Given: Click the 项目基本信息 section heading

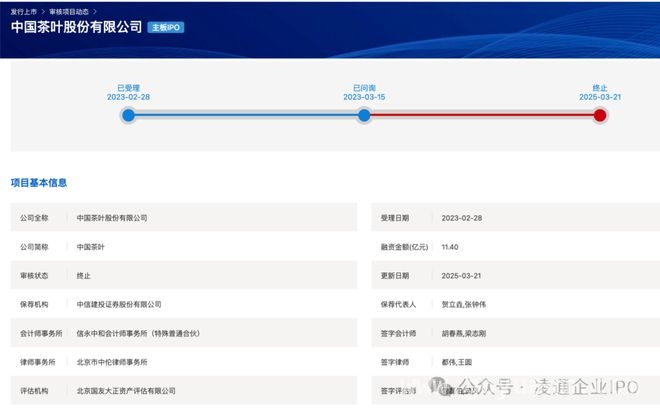Looking at the screenshot, I should 39,183.
